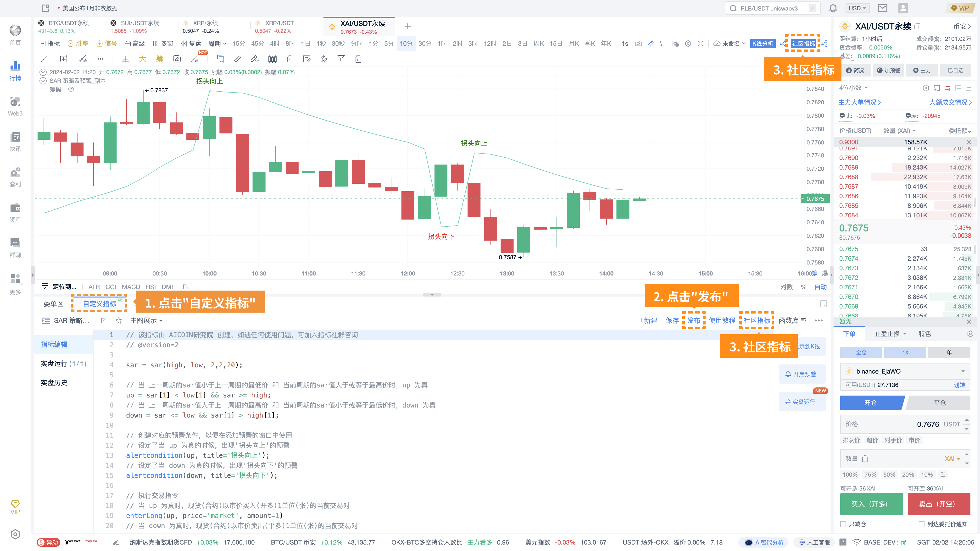Open the three-dot more menu in indicator editor
Image resolution: width=980 pixels, height=551 pixels.
click(819, 320)
